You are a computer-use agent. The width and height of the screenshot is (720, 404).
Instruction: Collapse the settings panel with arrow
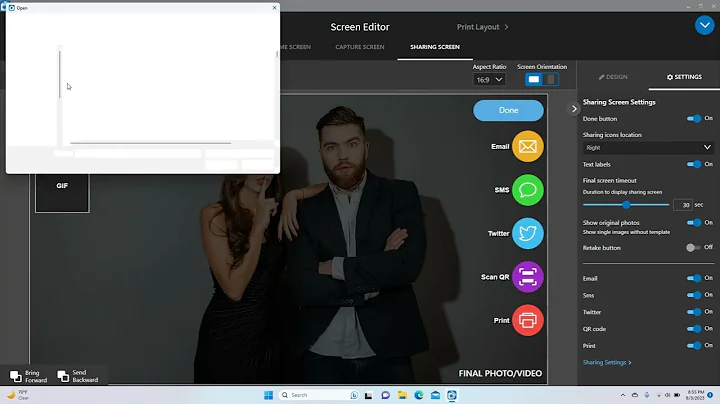pos(574,109)
